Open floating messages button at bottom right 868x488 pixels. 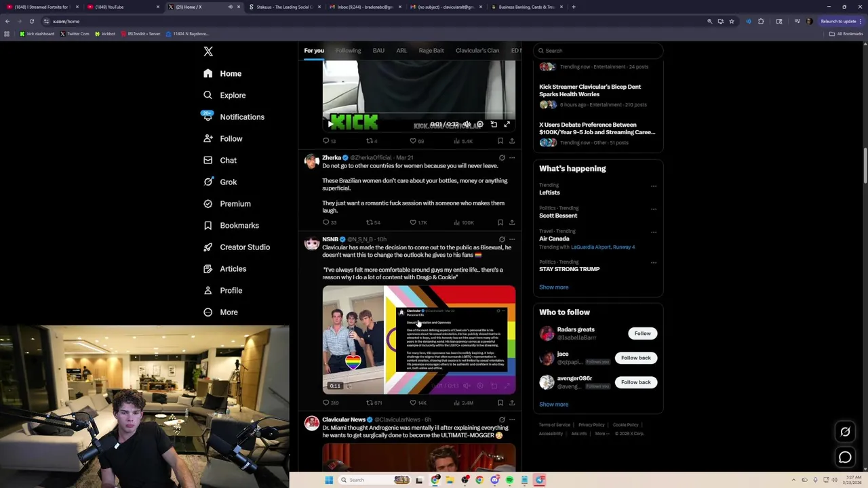(x=845, y=457)
